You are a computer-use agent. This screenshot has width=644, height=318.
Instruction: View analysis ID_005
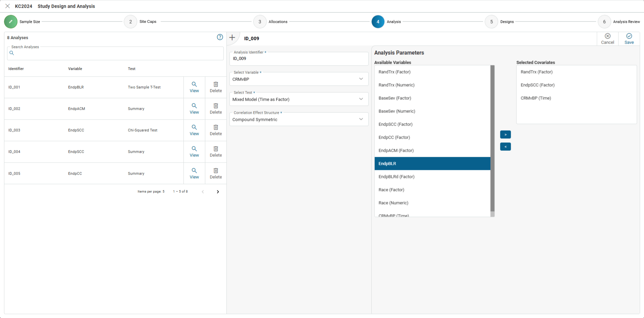tap(194, 173)
